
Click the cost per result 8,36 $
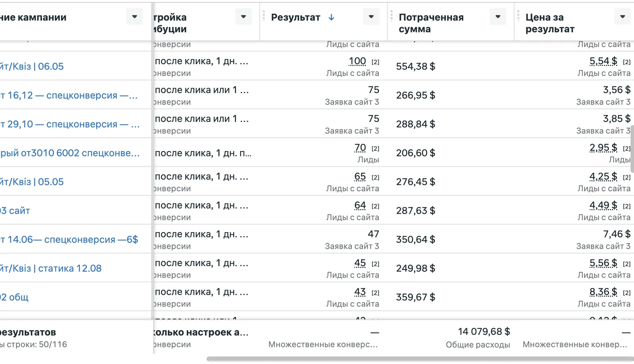click(603, 292)
